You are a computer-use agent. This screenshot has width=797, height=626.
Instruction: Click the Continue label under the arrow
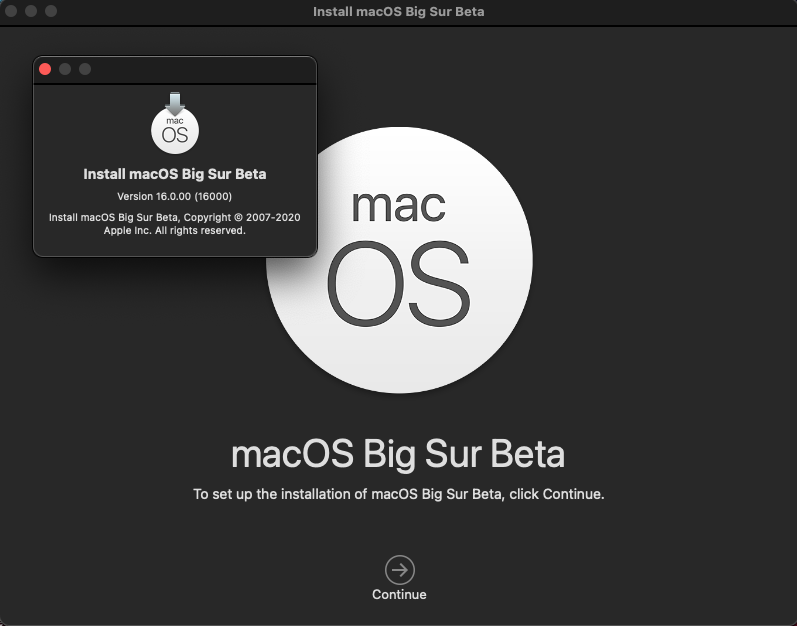pyautogui.click(x=399, y=594)
